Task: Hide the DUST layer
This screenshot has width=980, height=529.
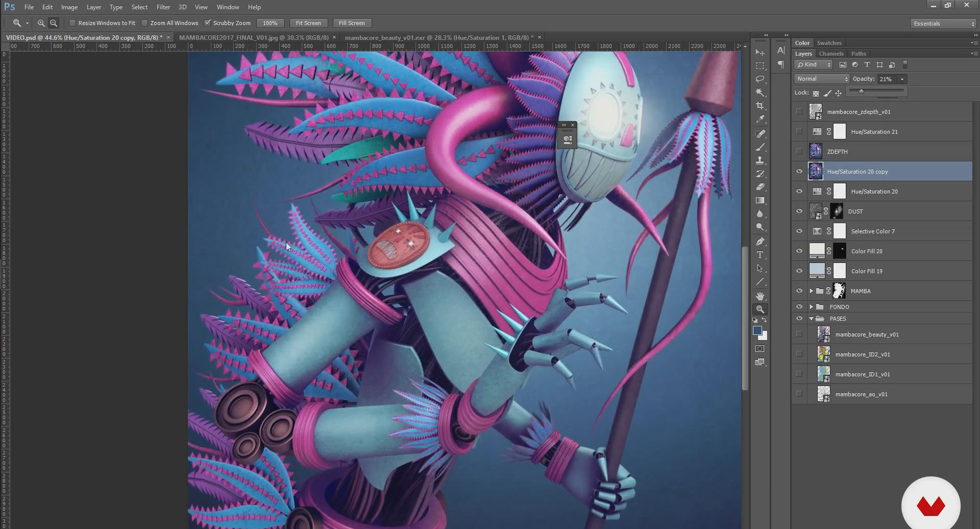Action: tap(799, 211)
